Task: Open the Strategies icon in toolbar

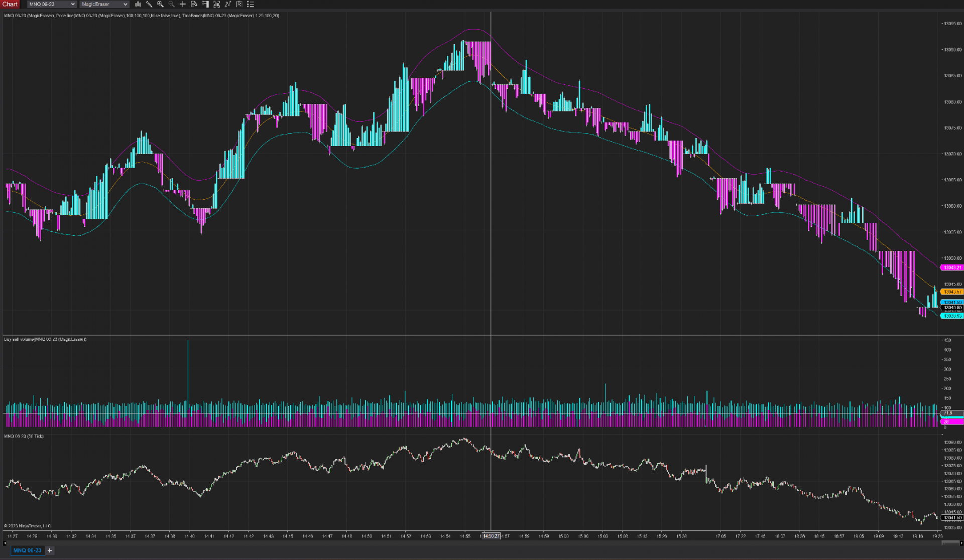Action: [239, 4]
